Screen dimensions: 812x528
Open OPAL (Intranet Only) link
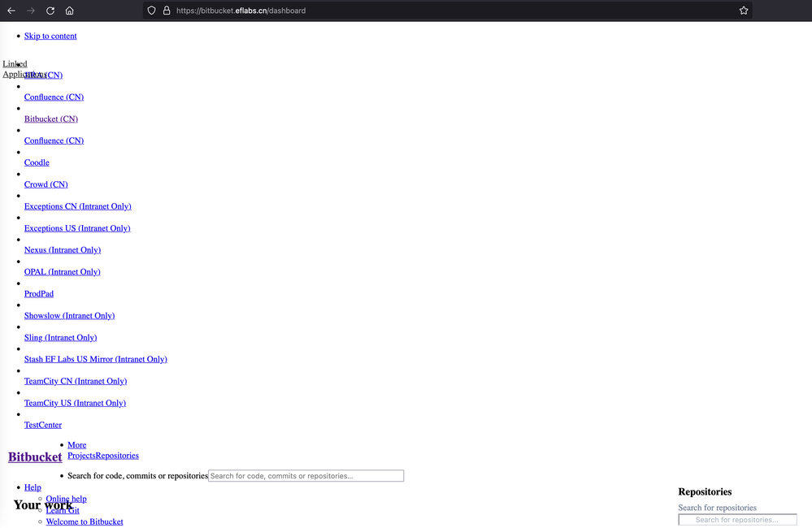pyautogui.click(x=62, y=271)
